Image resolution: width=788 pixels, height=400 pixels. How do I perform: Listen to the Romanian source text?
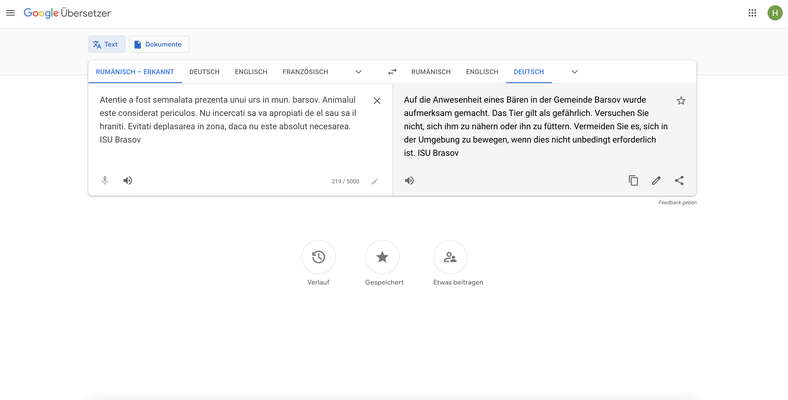click(128, 180)
